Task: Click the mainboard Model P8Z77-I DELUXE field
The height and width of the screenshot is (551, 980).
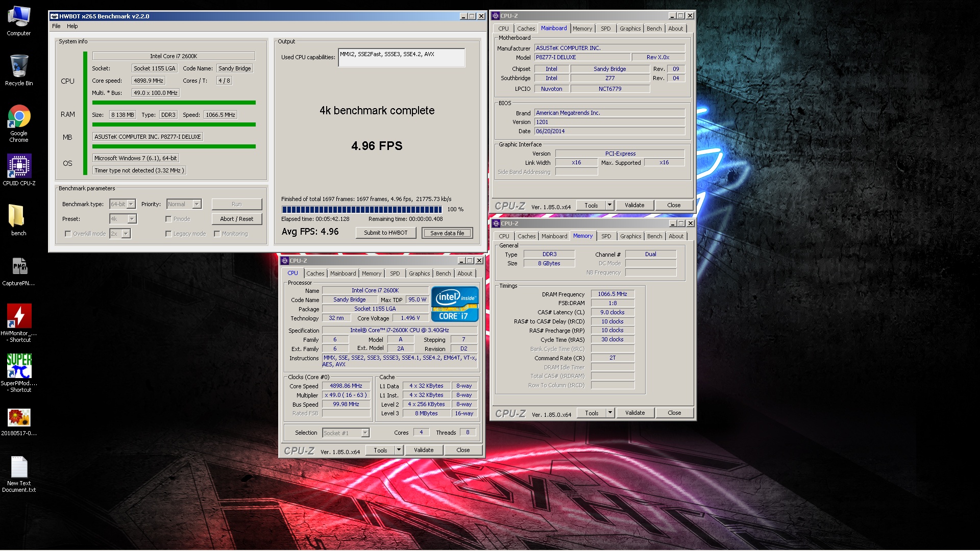Action: click(x=582, y=57)
